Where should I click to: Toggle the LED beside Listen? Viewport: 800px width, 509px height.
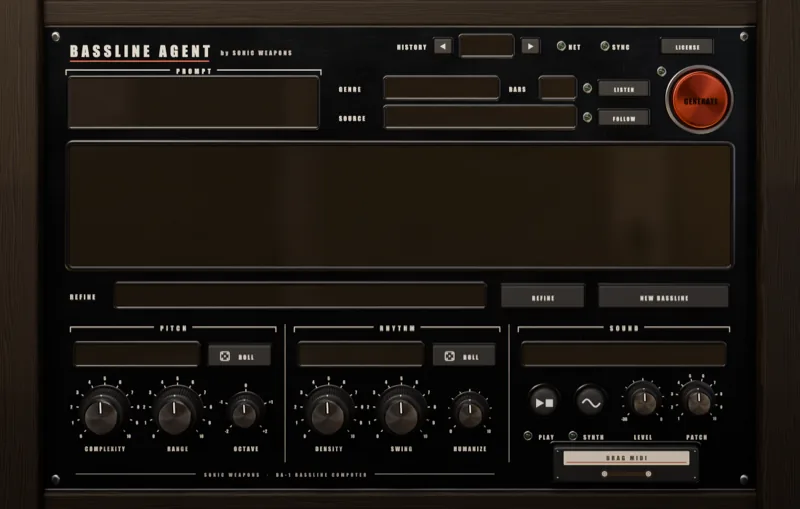587,88
